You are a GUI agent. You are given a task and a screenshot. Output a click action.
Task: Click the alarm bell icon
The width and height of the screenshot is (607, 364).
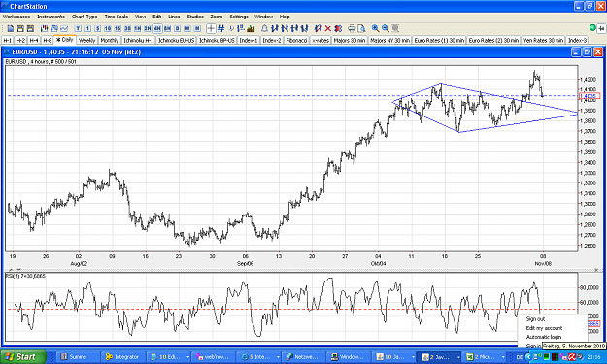point(264,28)
